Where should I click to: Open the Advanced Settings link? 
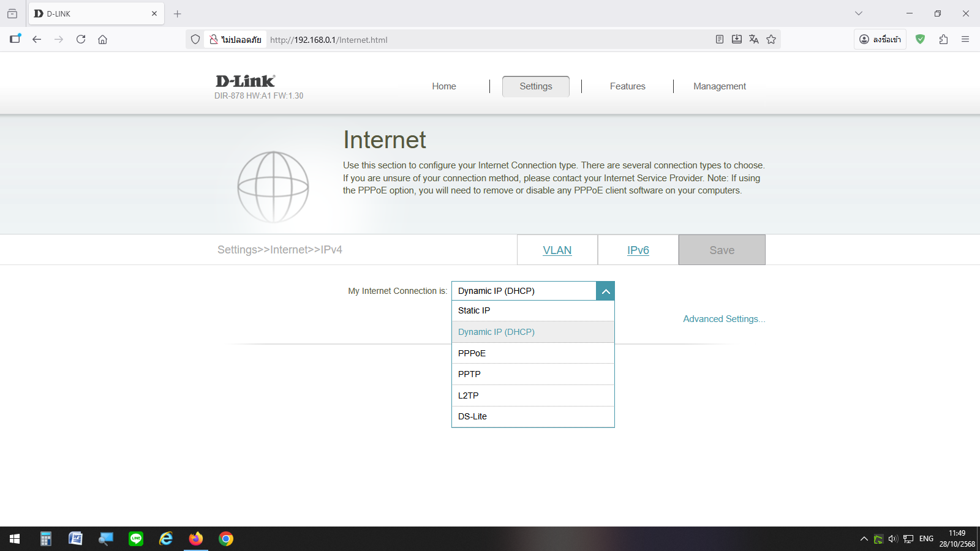click(724, 319)
